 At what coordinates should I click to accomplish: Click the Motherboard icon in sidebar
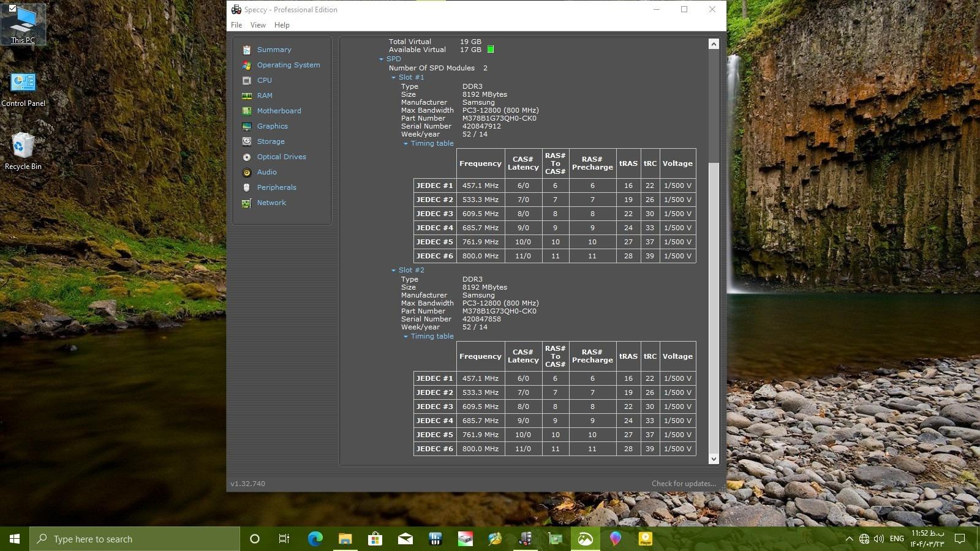coord(247,111)
